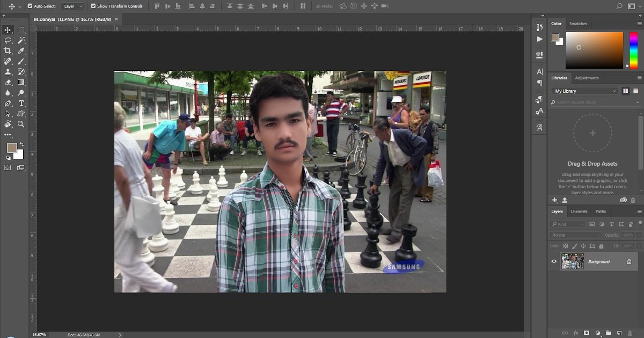Open the layer filter Kind dropdown
Screen dimensions: 644x338
(x=566, y=224)
